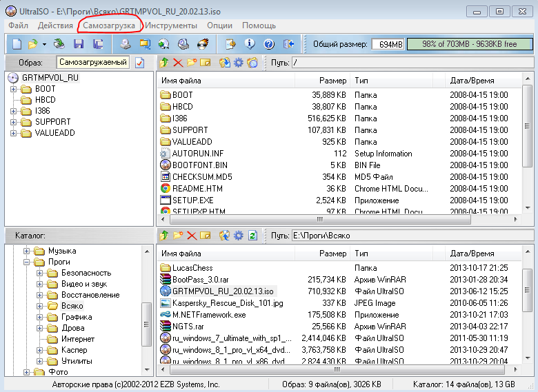Open the Опции menu
The height and width of the screenshot is (392, 538).
coord(219,25)
